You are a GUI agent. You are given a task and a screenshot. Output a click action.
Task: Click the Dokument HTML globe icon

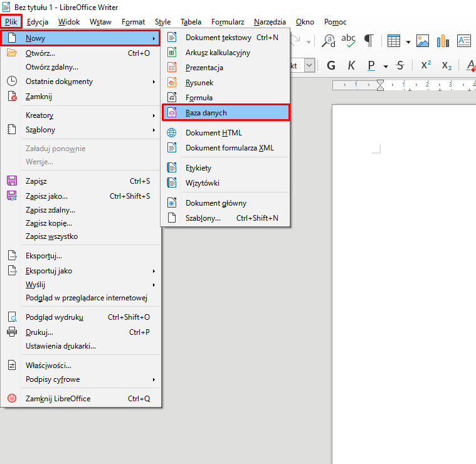pos(171,132)
